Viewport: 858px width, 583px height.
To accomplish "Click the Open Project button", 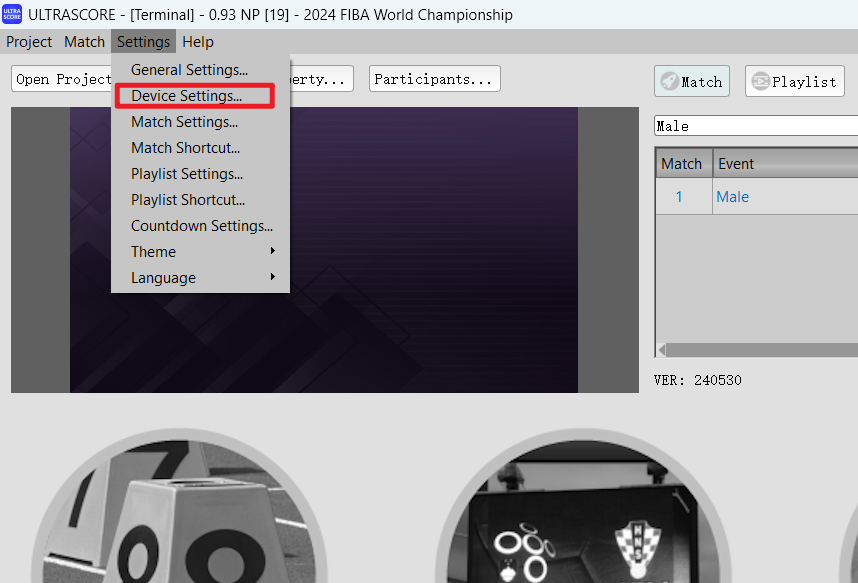I will coord(62,80).
